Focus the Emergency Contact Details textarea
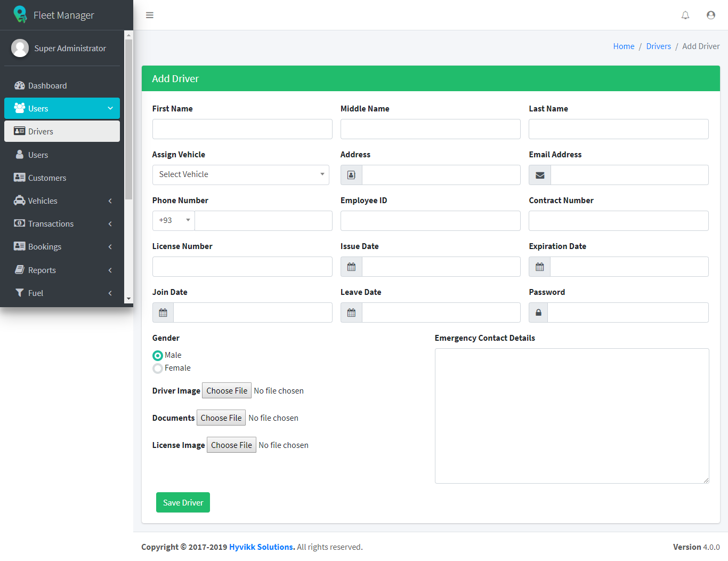The height and width of the screenshot is (561, 728). click(x=572, y=416)
